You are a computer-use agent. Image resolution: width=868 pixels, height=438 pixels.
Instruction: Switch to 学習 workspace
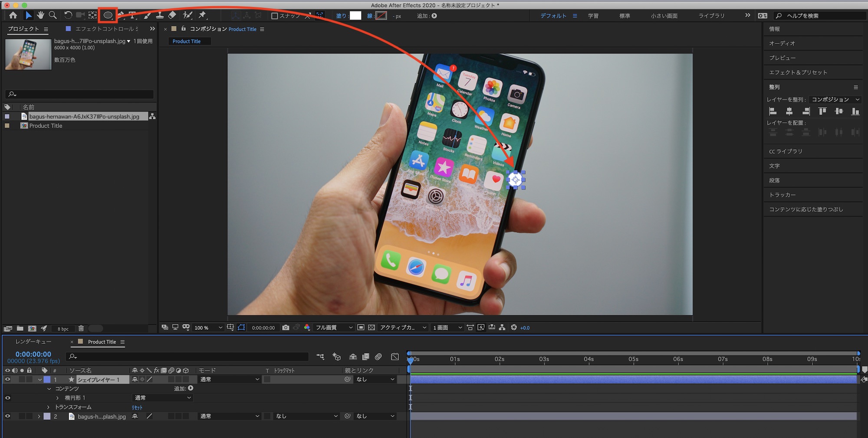(593, 16)
